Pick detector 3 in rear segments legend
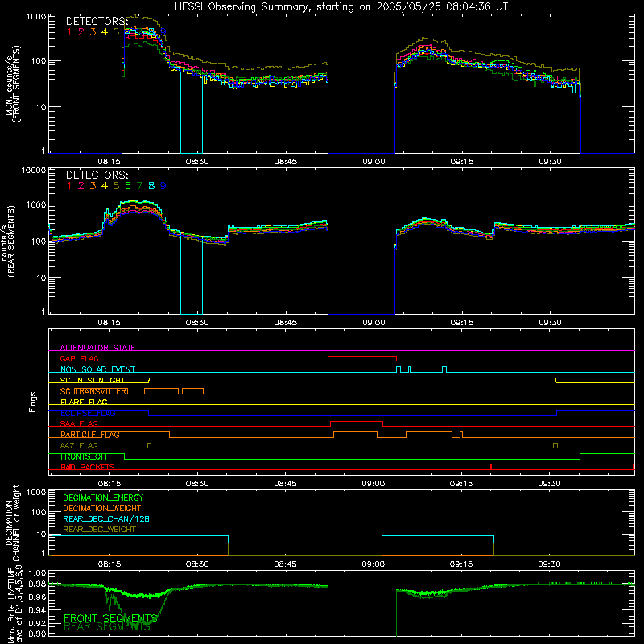The width and height of the screenshot is (644, 644). click(x=93, y=186)
